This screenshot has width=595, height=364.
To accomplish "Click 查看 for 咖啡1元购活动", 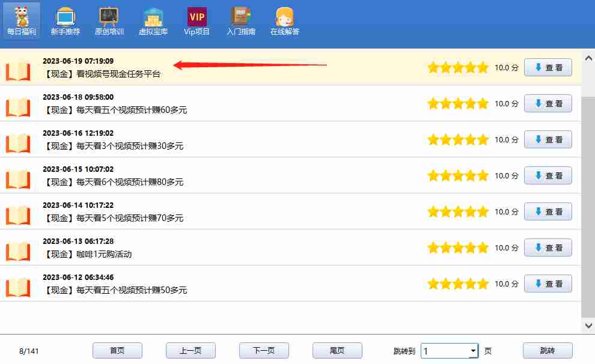I will point(548,247).
